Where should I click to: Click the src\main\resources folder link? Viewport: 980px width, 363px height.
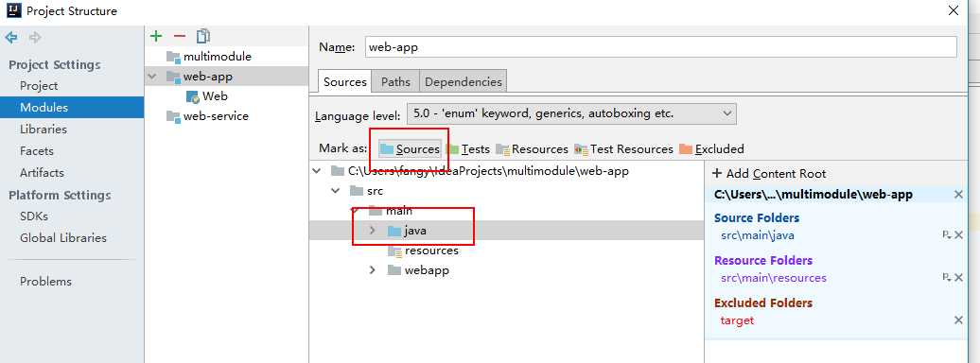pyautogui.click(x=774, y=278)
